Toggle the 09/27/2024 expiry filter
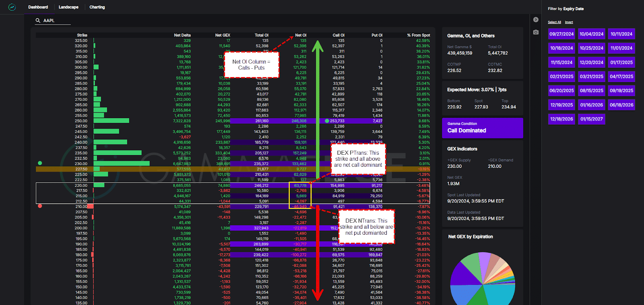 click(x=561, y=34)
